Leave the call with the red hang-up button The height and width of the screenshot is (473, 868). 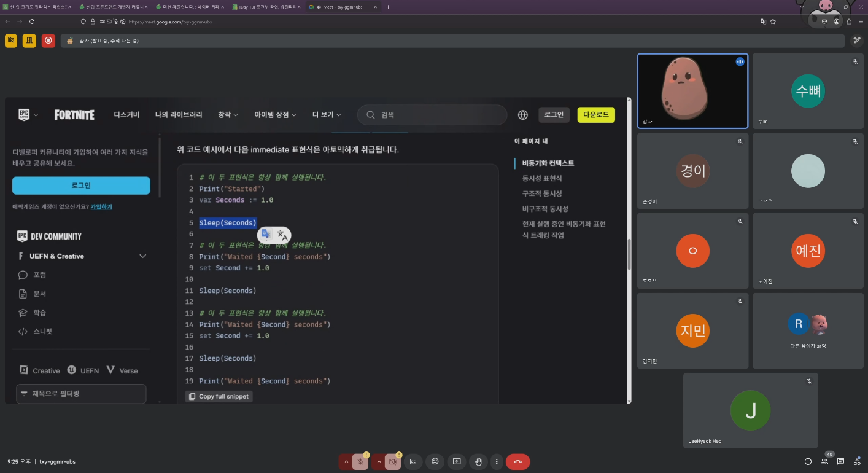(x=518, y=461)
